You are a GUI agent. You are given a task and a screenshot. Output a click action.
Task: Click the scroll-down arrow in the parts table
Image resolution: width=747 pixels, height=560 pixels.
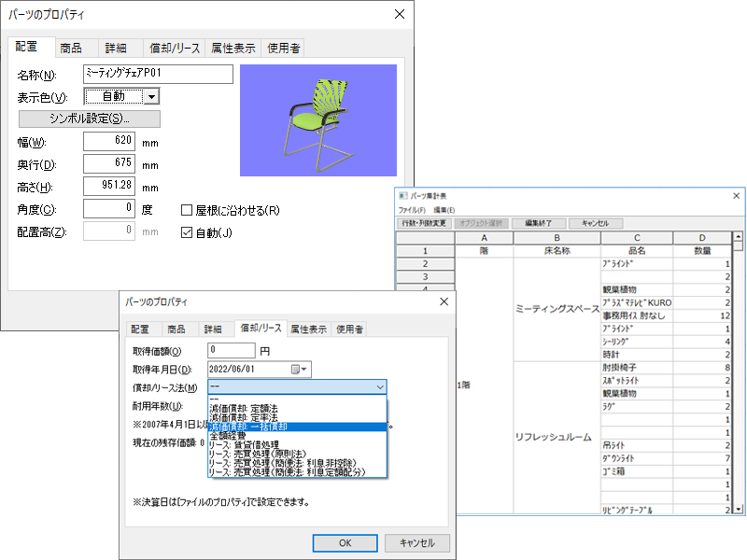tap(740, 510)
